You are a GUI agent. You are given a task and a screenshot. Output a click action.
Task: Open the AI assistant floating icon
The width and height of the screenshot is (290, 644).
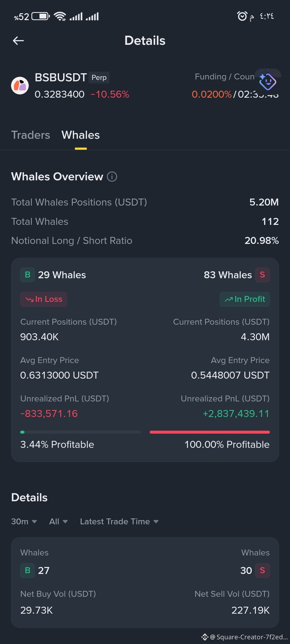(268, 82)
